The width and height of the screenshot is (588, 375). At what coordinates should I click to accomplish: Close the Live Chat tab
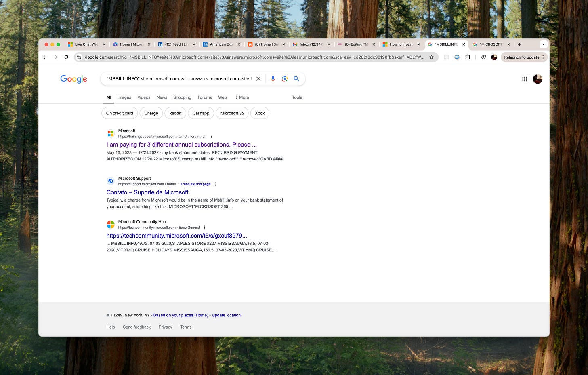coord(104,44)
